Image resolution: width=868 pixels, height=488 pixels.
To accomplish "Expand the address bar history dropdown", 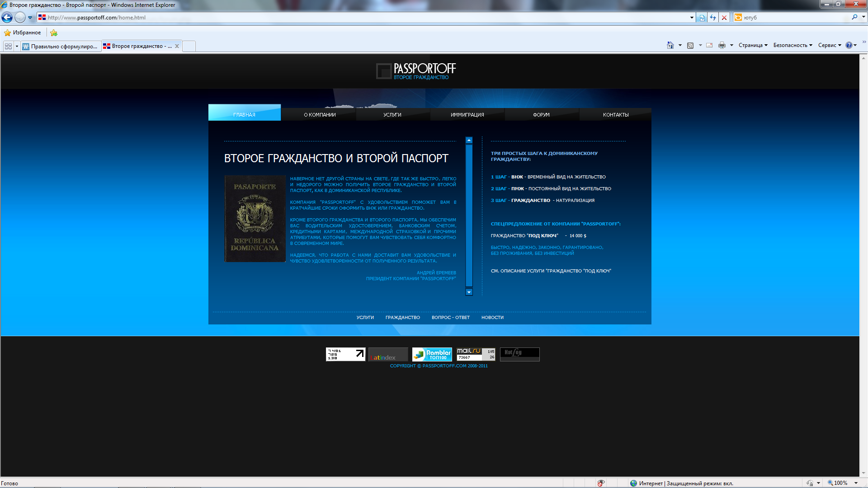I will click(692, 18).
